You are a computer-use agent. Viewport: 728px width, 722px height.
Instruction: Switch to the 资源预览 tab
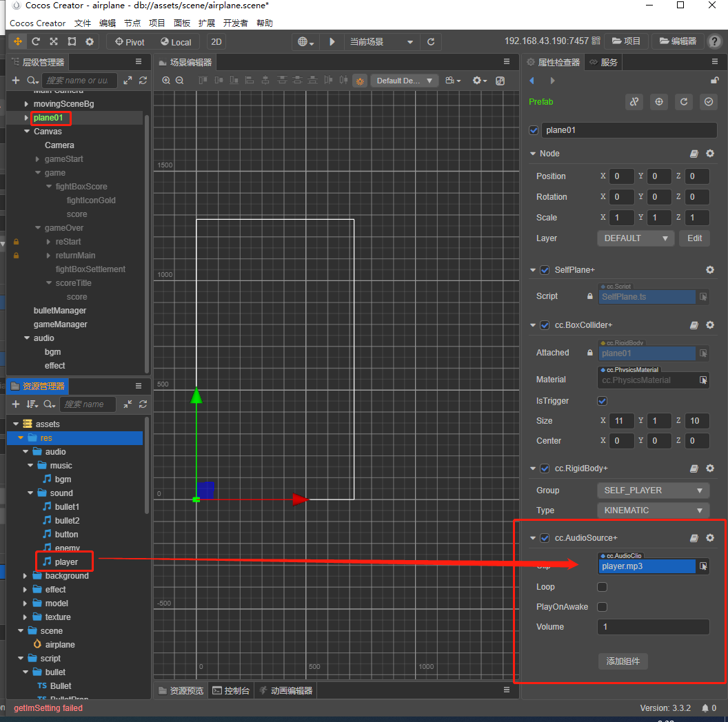181,691
